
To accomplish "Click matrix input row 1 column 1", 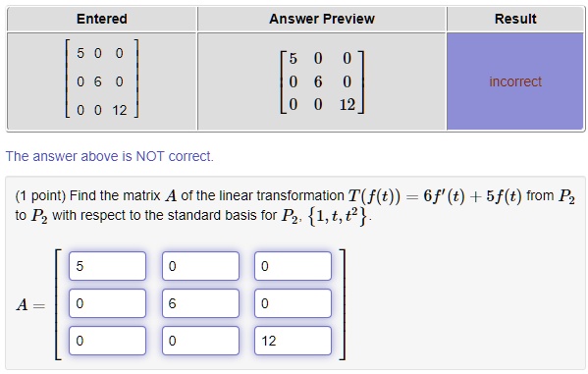I will 107,266.
